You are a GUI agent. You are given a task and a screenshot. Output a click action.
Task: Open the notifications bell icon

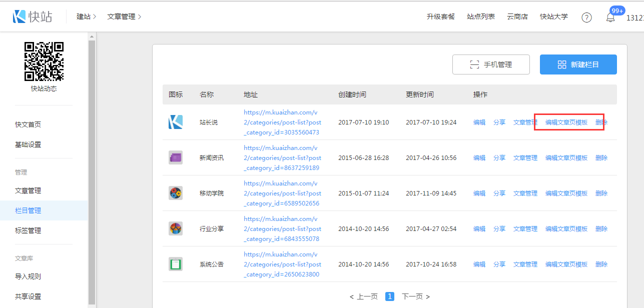pos(610,17)
